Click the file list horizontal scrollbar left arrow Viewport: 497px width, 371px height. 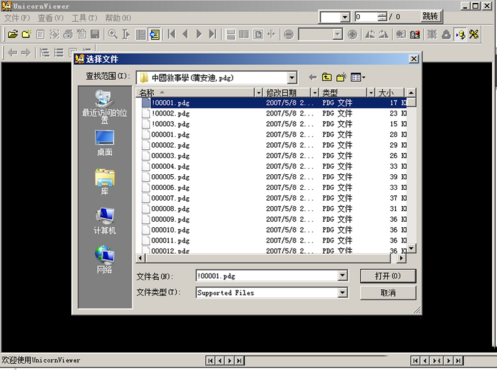140,258
